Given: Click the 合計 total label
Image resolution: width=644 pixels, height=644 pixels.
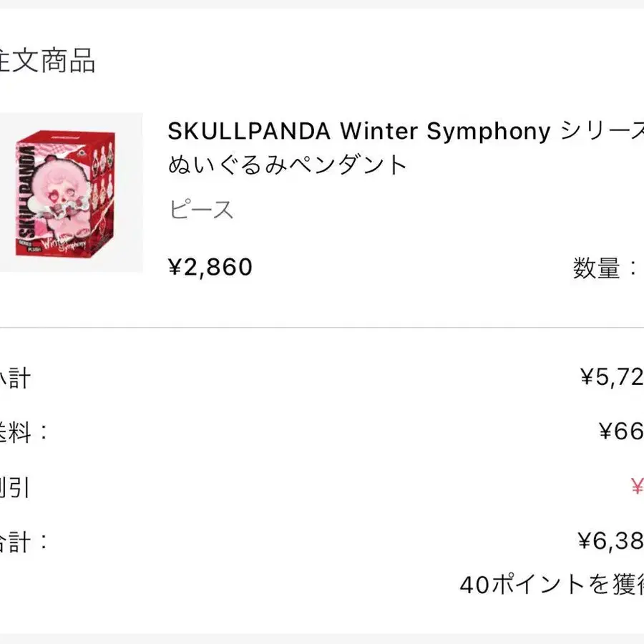Looking at the screenshot, I should pyautogui.click(x=24, y=542).
